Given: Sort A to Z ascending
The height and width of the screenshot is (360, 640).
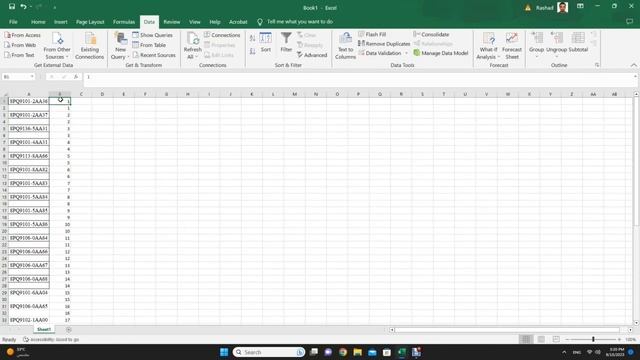Looking at the screenshot, I should click(253, 38).
